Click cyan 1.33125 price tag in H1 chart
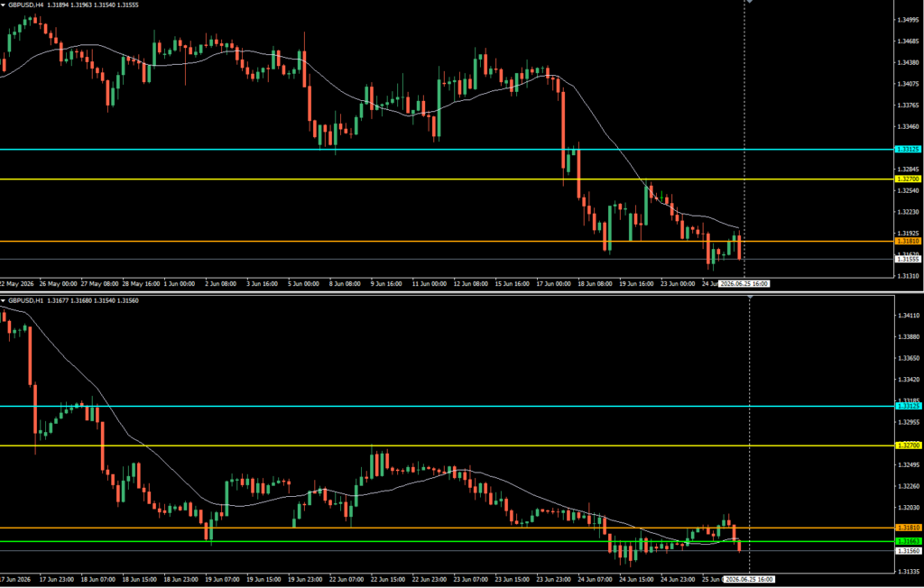The height and width of the screenshot is (588, 924). (908, 407)
